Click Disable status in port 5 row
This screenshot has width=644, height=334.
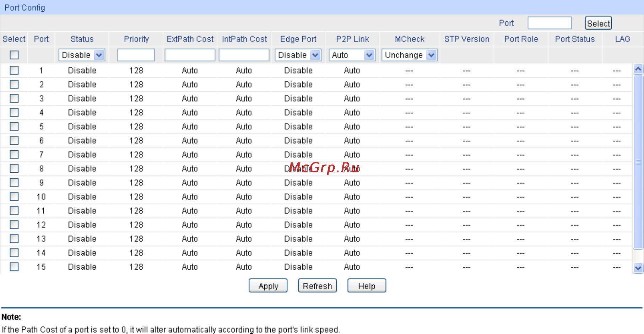point(82,126)
